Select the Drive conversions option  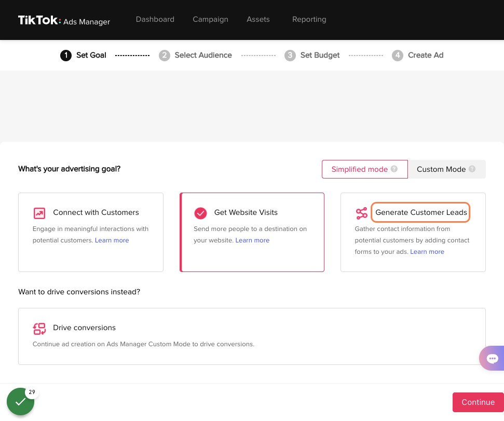[252, 336]
